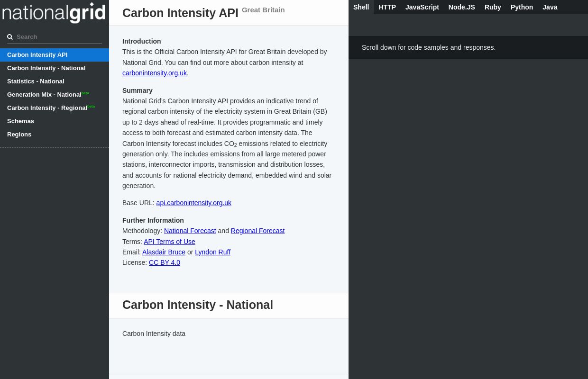588x379 pixels.
Task: Open api.carbonintensity.org.uk base URL link
Action: (x=194, y=203)
